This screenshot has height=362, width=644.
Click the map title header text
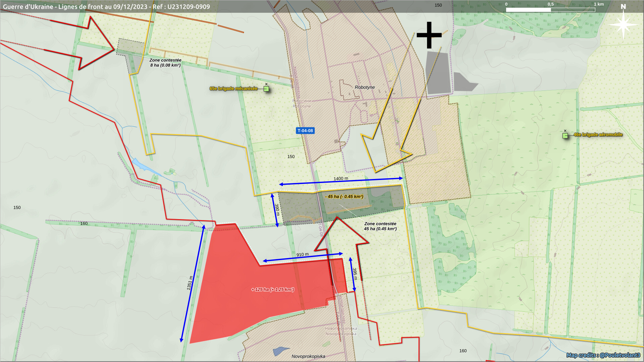click(x=106, y=7)
